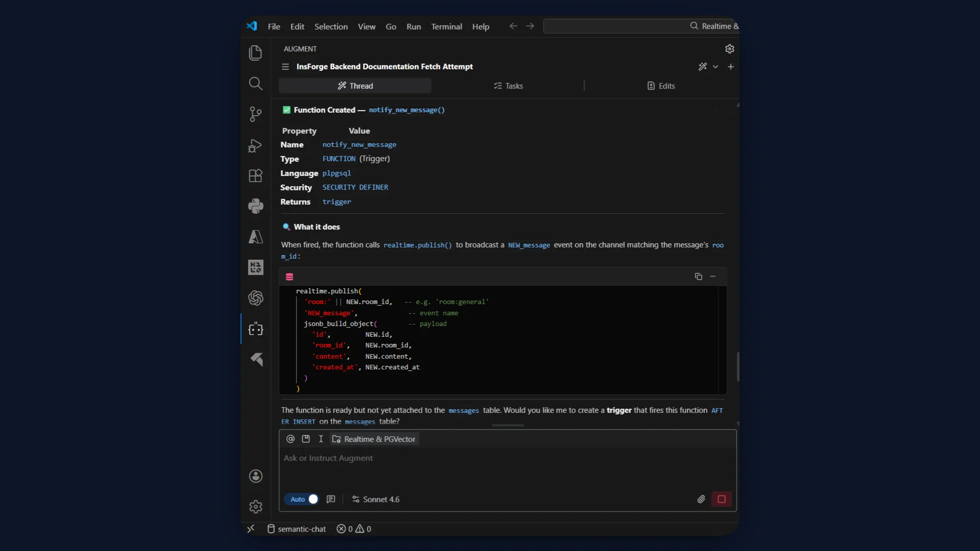Open Source Control in activity bar
The width and height of the screenshot is (980, 551).
(x=255, y=114)
